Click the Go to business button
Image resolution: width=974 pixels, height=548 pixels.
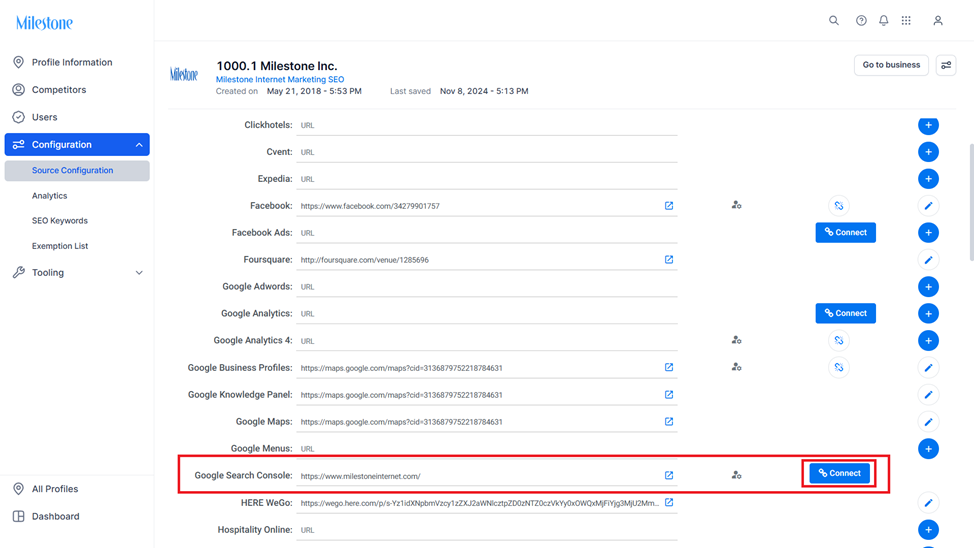891,65
